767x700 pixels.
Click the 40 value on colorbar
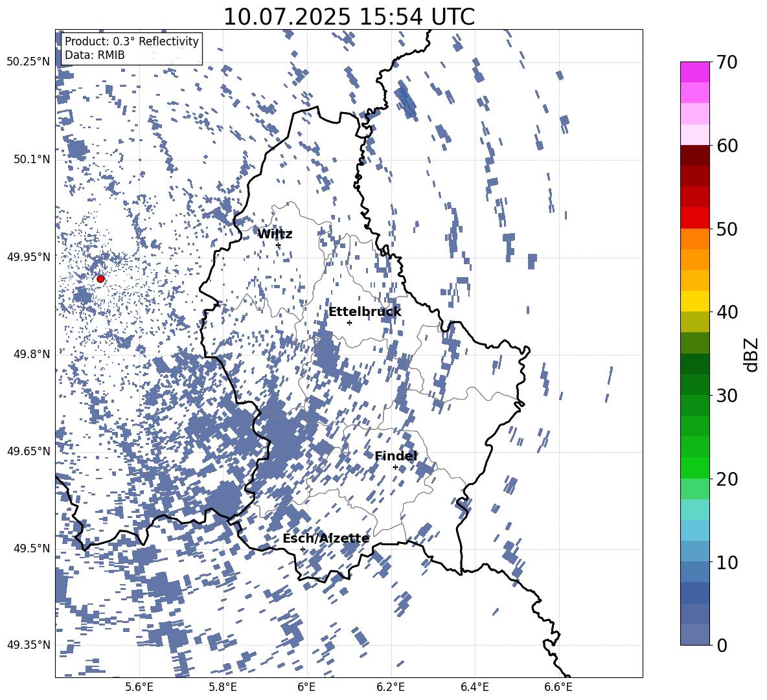pos(727,312)
